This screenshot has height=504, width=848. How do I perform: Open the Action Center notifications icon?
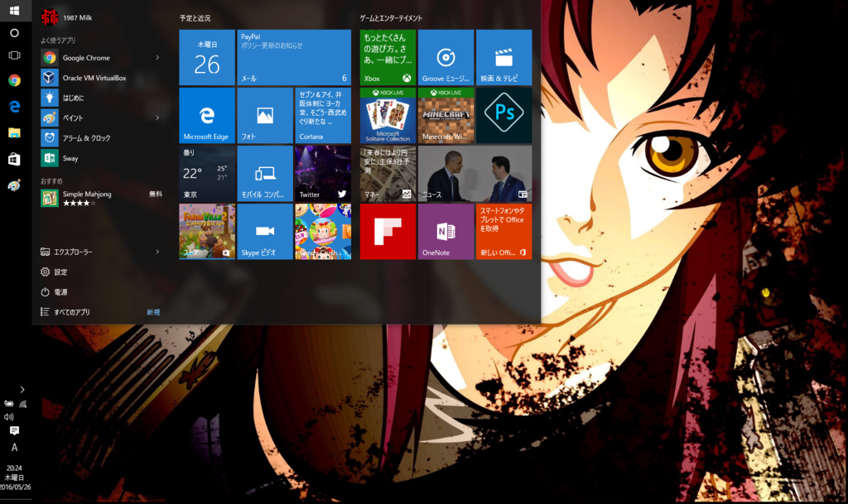[x=15, y=430]
